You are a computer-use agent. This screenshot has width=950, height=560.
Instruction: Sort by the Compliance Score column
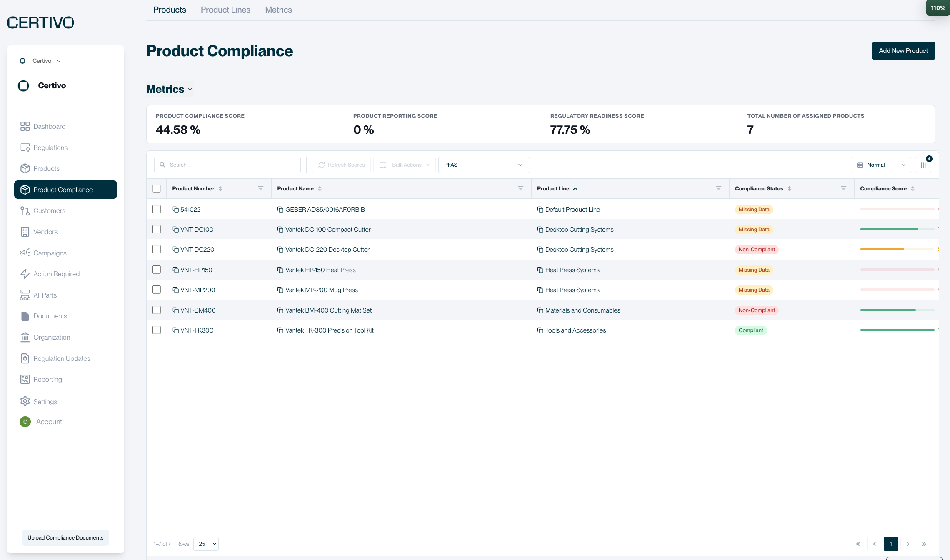coord(913,189)
